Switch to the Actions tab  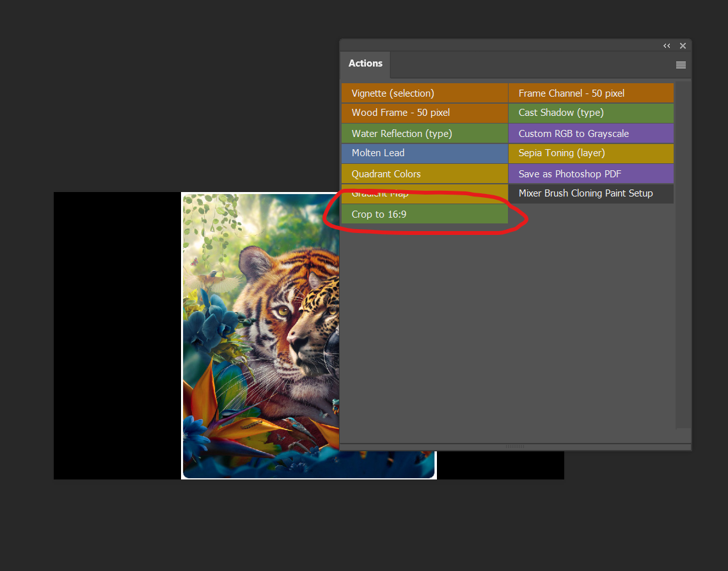point(365,64)
